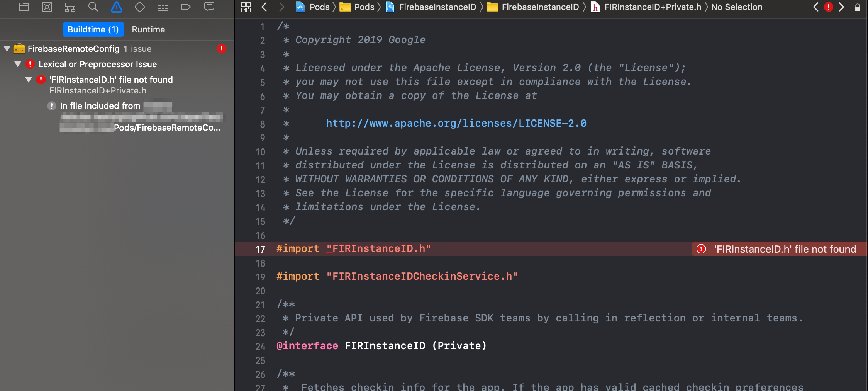The width and height of the screenshot is (868, 391).
Task: Click the lock icon in jump bar
Action: click(x=857, y=7)
